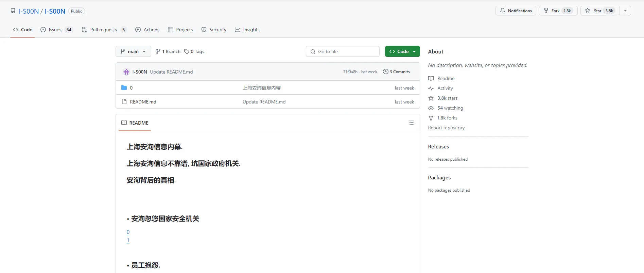This screenshot has width=644, height=273.
Task: Click the branch icon beside 1 Branch
Action: 158,51
